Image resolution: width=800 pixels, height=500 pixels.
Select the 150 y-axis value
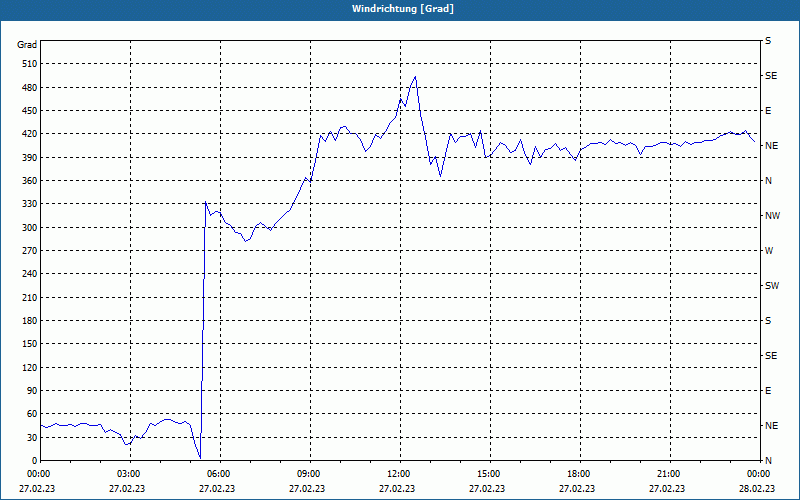30,344
